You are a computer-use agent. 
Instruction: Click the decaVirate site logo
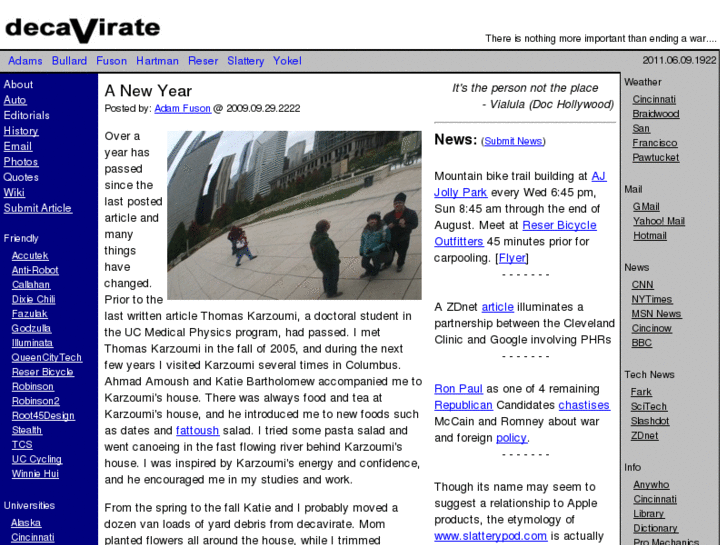point(83,29)
